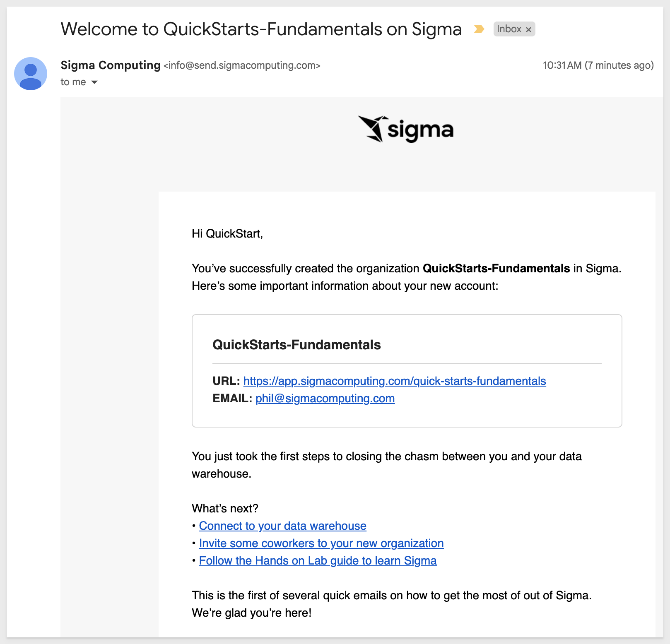Click the Inbox label tag
The height and width of the screenshot is (644, 670).
coord(509,29)
